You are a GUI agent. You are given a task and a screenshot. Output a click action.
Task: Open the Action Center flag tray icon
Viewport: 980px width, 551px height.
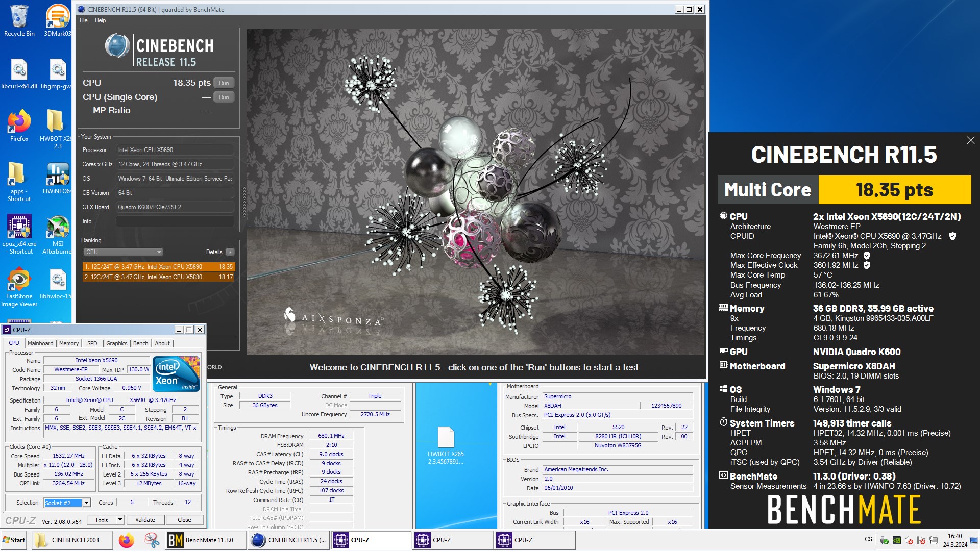coord(921,540)
